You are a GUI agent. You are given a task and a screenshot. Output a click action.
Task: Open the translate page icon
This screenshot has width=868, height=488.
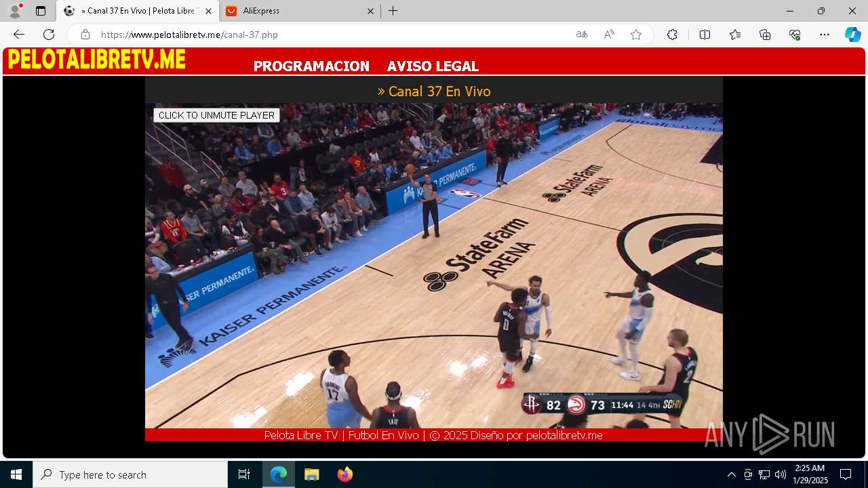click(582, 35)
